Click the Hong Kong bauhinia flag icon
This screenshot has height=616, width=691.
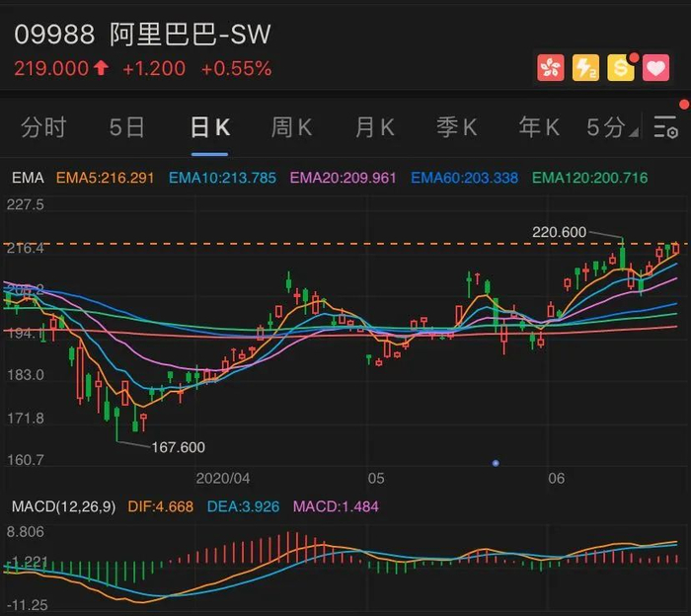[x=550, y=68]
